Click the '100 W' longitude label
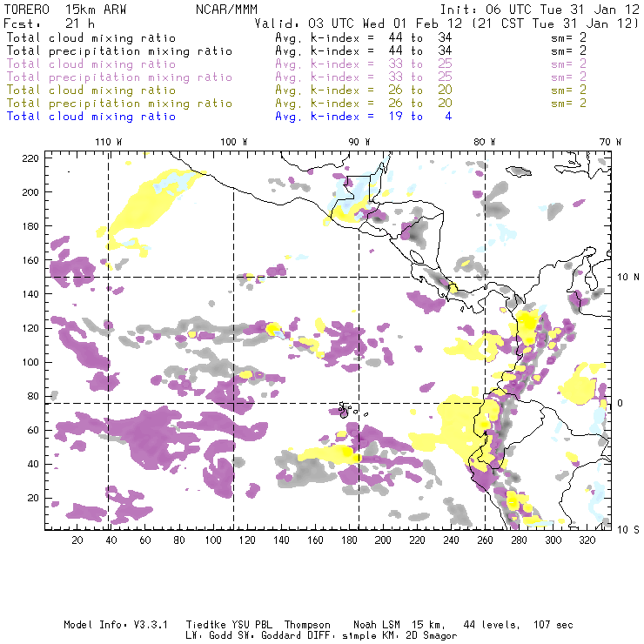644x644 pixels. 234,142
